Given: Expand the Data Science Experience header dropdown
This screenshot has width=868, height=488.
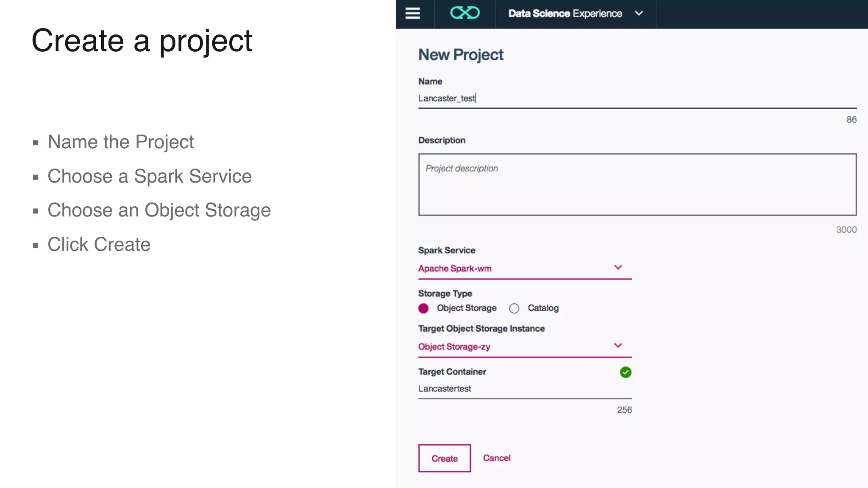Looking at the screenshot, I should (x=639, y=14).
